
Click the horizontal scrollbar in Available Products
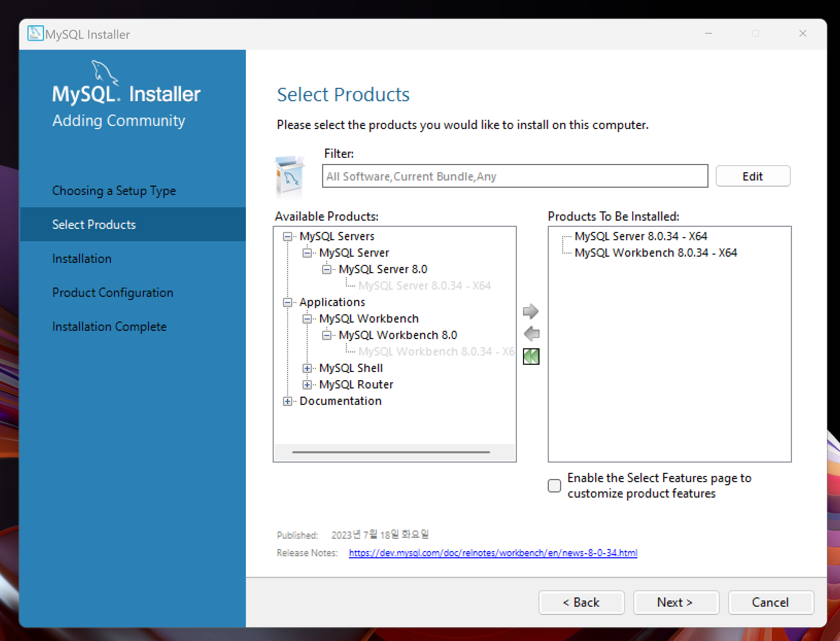(390, 452)
